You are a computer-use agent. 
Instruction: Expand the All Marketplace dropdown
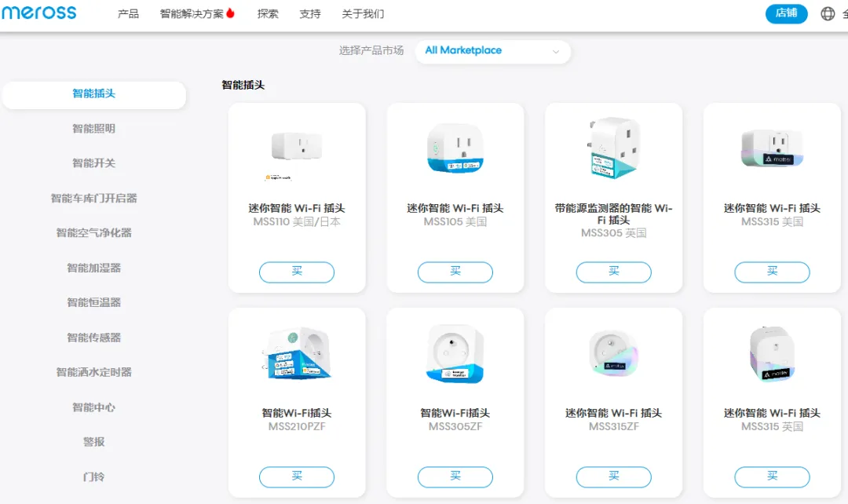click(492, 51)
